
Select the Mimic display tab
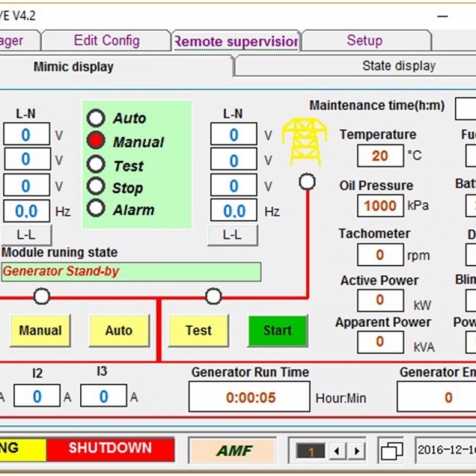[73, 67]
